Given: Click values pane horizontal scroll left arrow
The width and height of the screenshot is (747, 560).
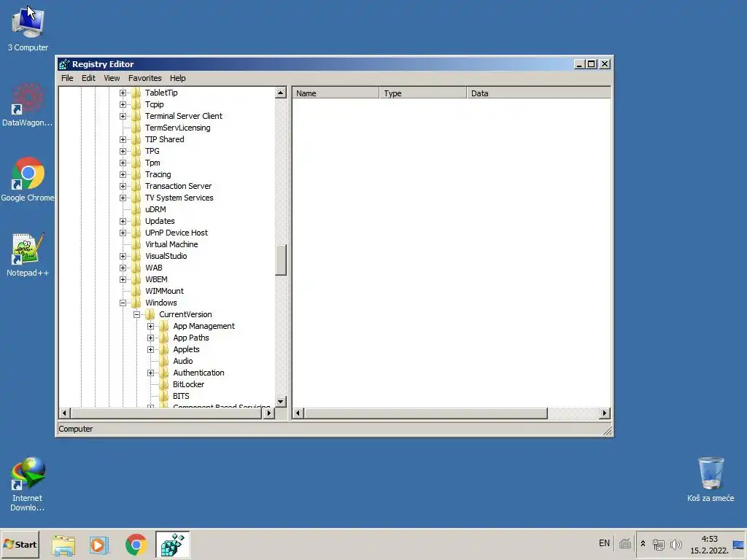Looking at the screenshot, I should click(298, 413).
